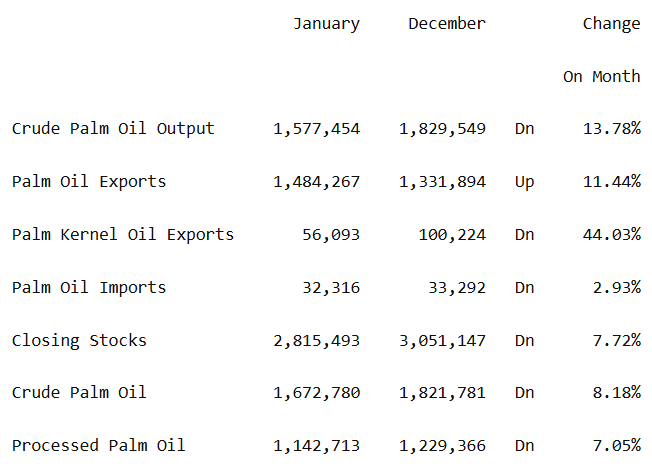The image size is (652, 476).
Task: Select January exports value 1,484,267
Action: tap(316, 182)
